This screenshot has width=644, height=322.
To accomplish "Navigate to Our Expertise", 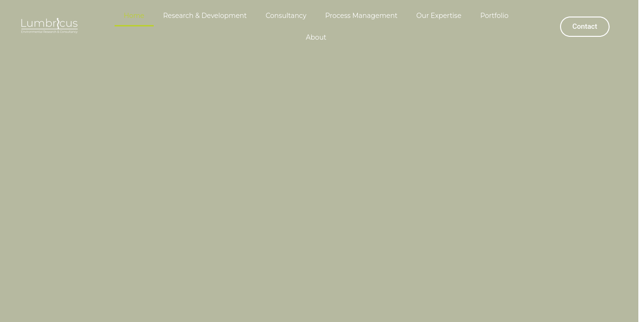I will coord(438,16).
